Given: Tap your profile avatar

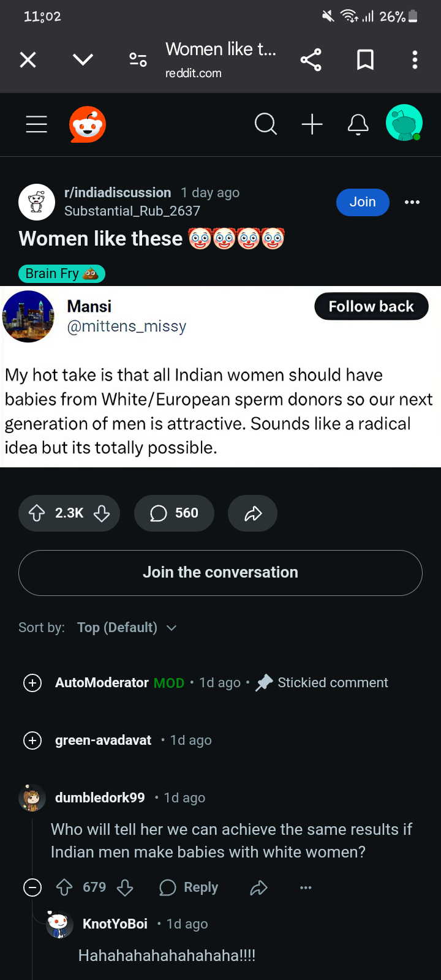Looking at the screenshot, I should click(404, 123).
